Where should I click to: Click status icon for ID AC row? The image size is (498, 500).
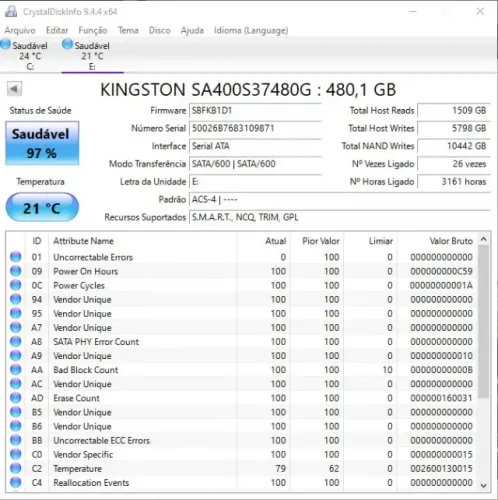(x=15, y=384)
